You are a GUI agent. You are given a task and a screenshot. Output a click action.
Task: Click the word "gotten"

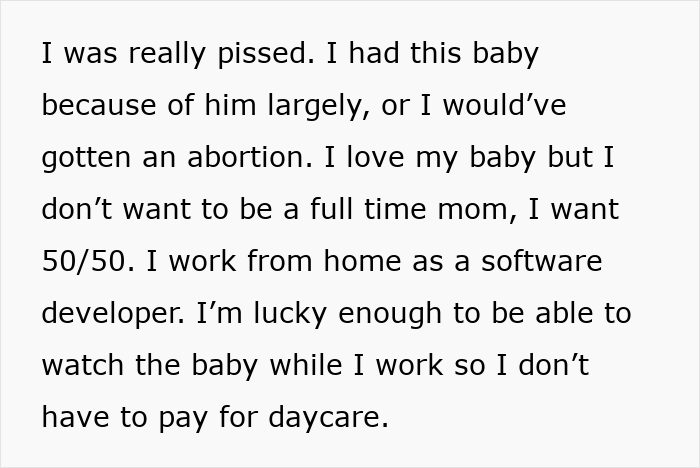point(83,157)
